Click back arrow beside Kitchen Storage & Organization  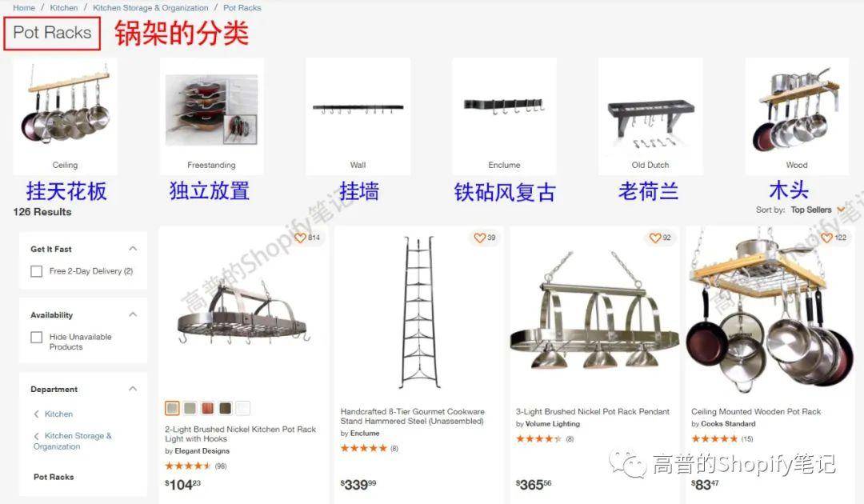click(36, 436)
